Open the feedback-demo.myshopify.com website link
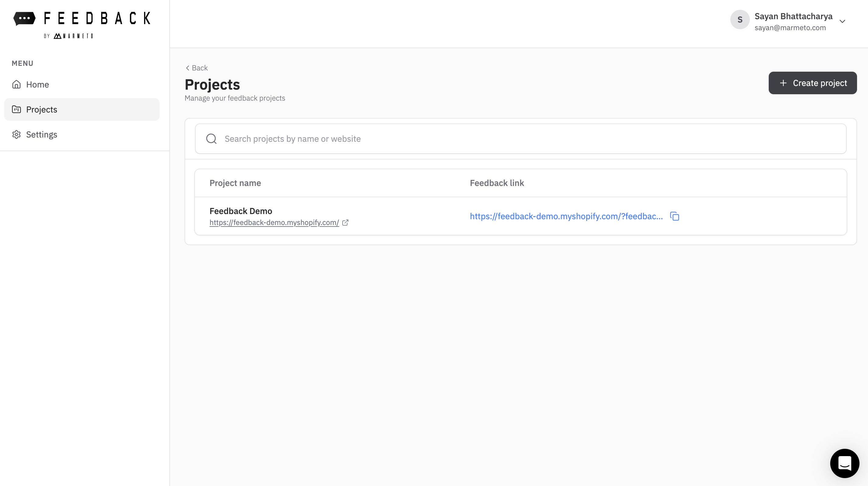The width and height of the screenshot is (868, 486). pos(274,223)
